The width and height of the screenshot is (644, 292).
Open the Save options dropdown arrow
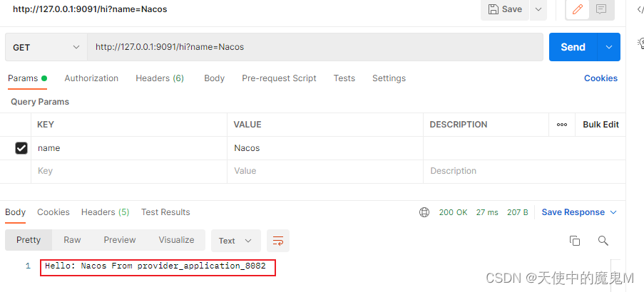click(538, 9)
